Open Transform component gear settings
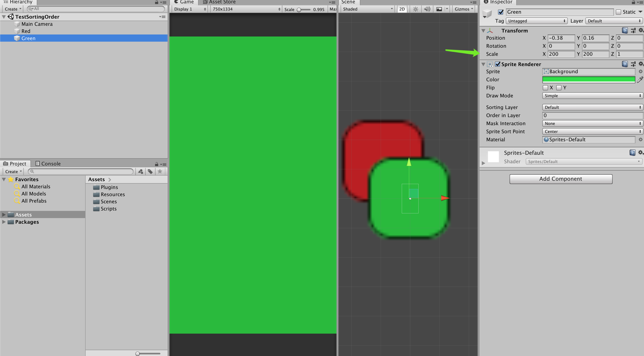644x356 pixels. tap(641, 30)
